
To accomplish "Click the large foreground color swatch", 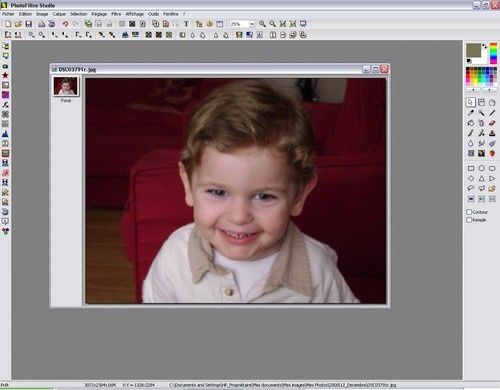I will (473, 50).
